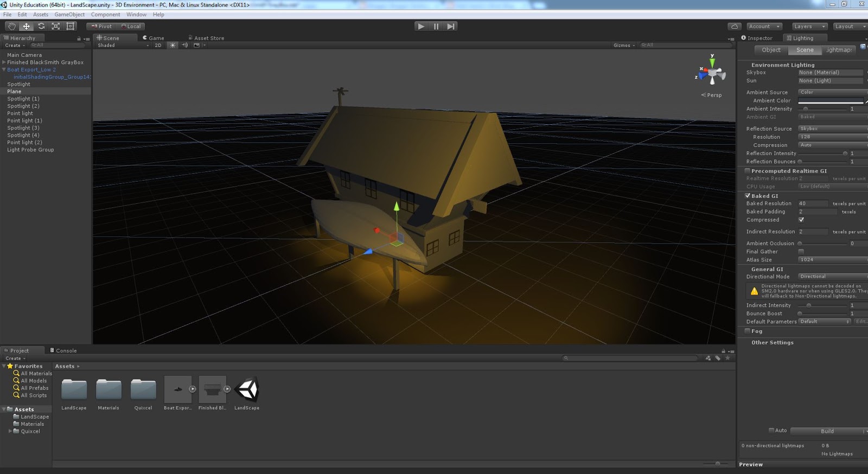The height and width of the screenshot is (474, 868).
Task: Select the Rotate tool
Action: pyautogui.click(x=41, y=26)
